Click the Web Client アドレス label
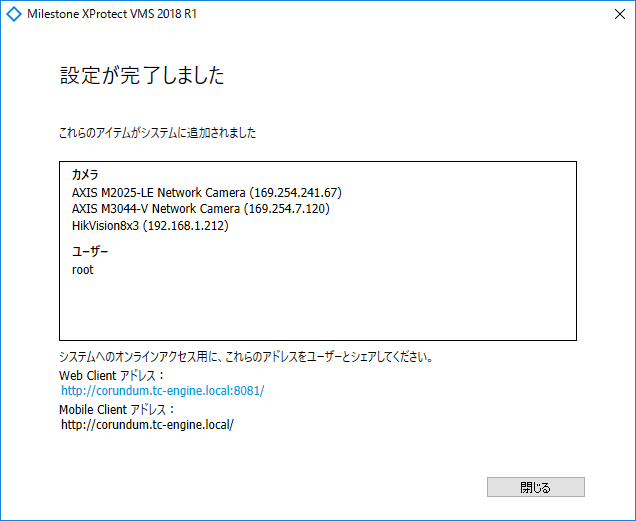 (112, 375)
